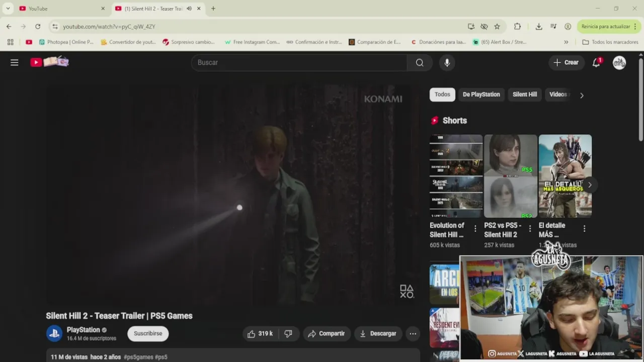
Task: Select the Todos filter chip
Action: [x=442, y=95]
